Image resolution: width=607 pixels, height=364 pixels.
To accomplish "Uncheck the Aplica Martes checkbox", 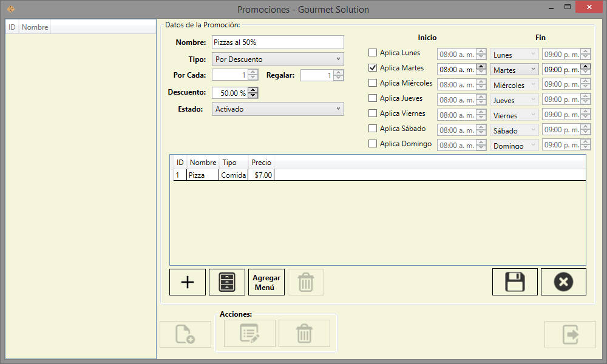I will [x=373, y=68].
